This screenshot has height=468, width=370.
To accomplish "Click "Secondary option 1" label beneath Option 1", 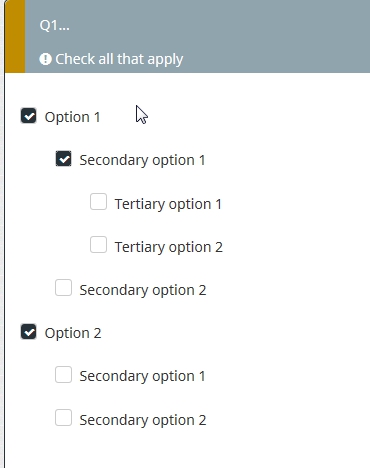I will pyautogui.click(x=142, y=160).
